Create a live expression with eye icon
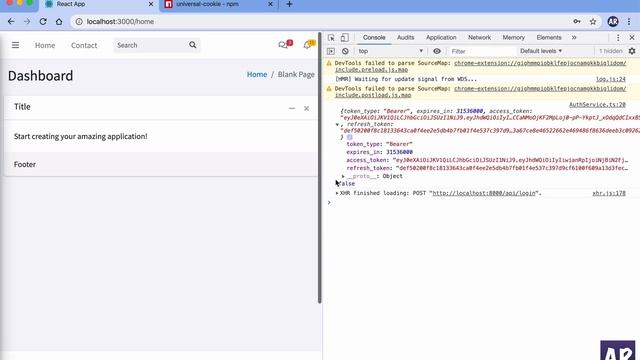Viewport: 640px width, 360px height. tap(437, 51)
